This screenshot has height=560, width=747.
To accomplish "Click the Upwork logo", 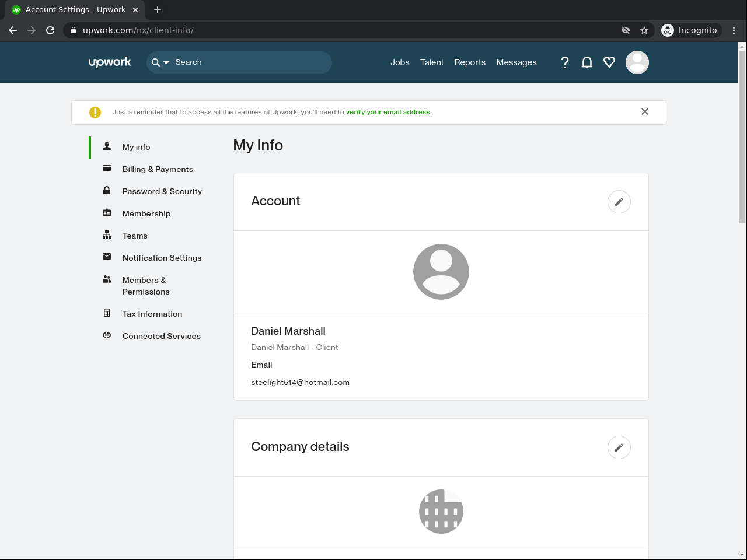I will (110, 62).
